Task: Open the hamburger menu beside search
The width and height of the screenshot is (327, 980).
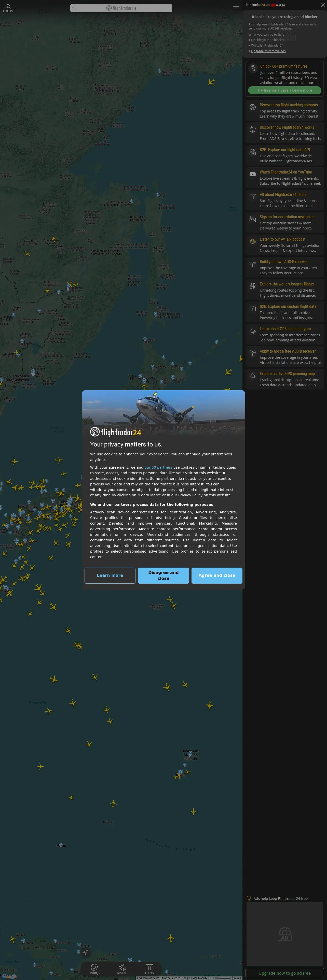Action: click(x=236, y=8)
